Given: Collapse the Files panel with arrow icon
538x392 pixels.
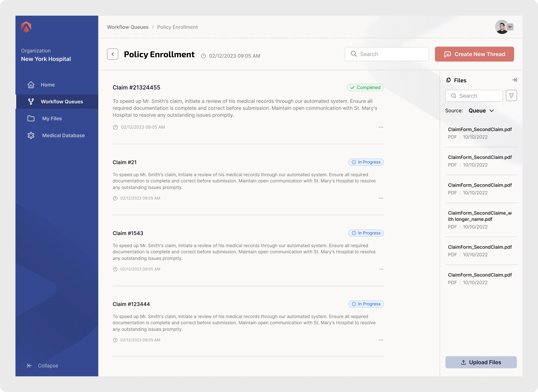Looking at the screenshot, I should pyautogui.click(x=514, y=80).
